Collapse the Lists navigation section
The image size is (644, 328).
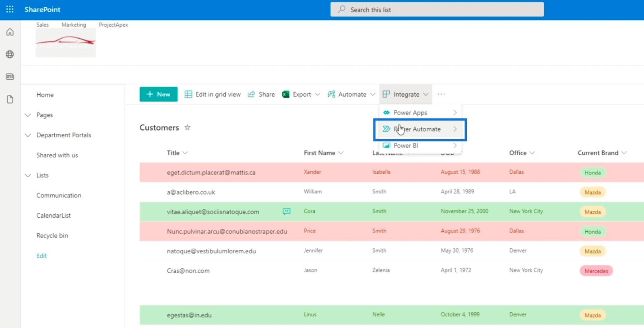(x=28, y=175)
